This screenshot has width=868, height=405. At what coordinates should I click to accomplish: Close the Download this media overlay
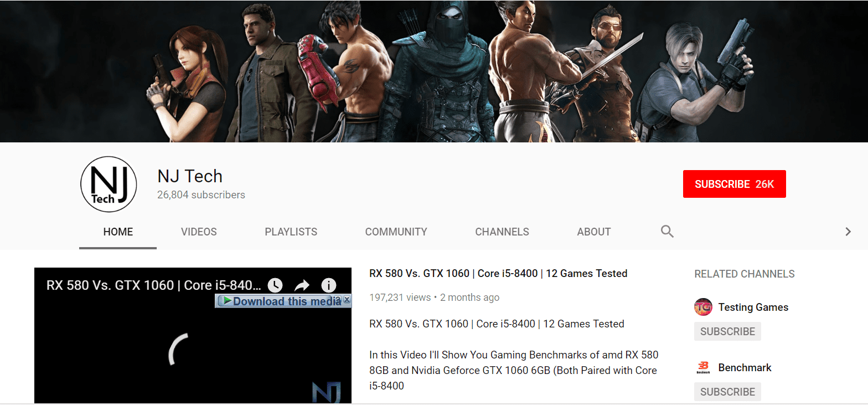coord(347,300)
